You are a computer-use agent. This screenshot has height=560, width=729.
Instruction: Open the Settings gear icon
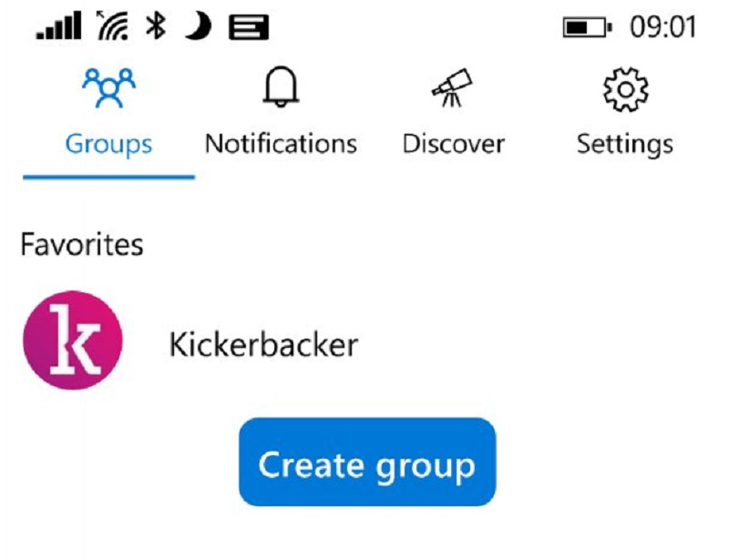[x=625, y=89]
